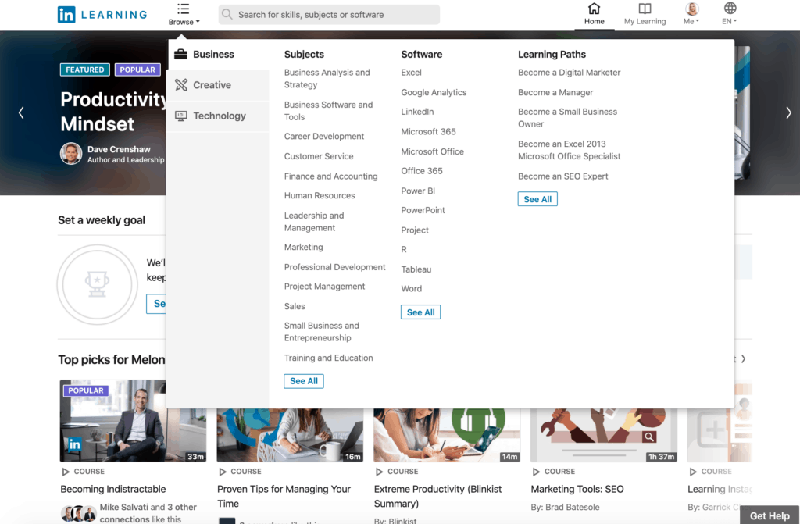The width and height of the screenshot is (800, 524).
Task: Open the Me profile avatar
Action: pos(692,8)
